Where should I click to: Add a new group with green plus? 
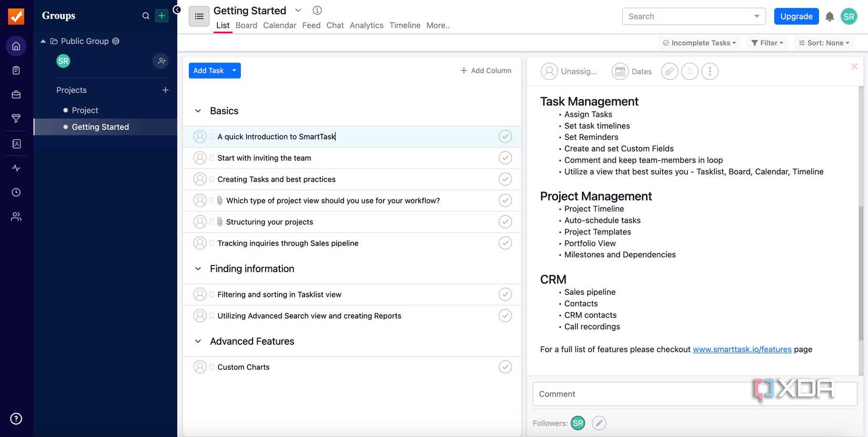(x=162, y=16)
